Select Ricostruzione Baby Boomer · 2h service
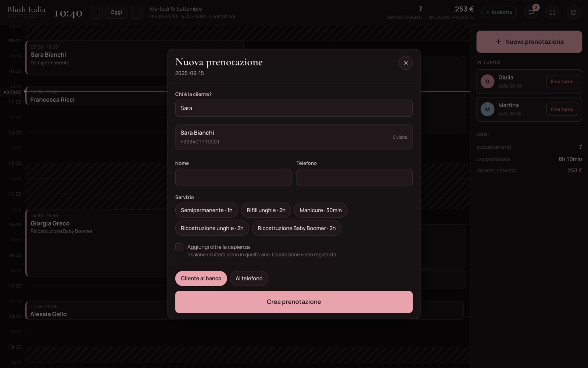The height and width of the screenshot is (368, 588). (x=297, y=228)
